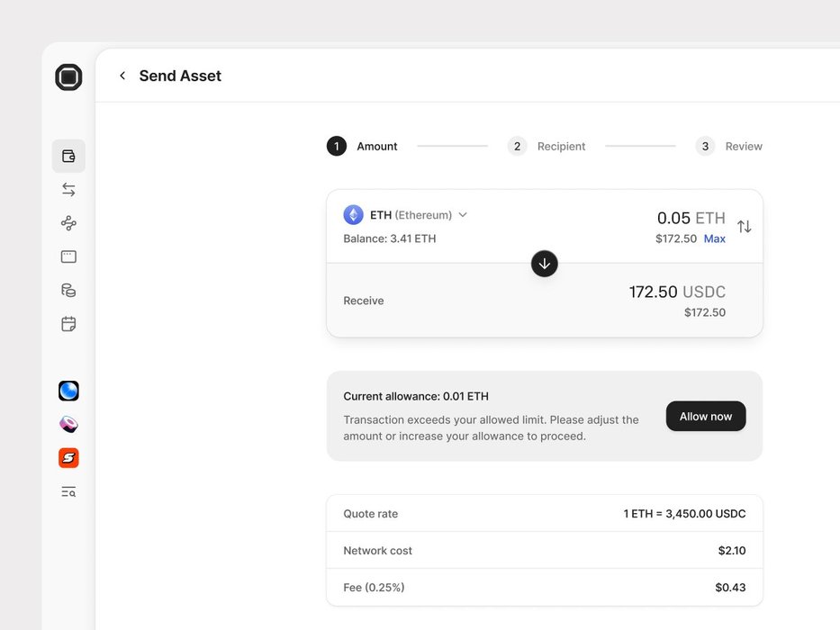Image resolution: width=840 pixels, height=630 pixels.
Task: Launch the pink sushi app shortcut
Action: pyautogui.click(x=68, y=424)
